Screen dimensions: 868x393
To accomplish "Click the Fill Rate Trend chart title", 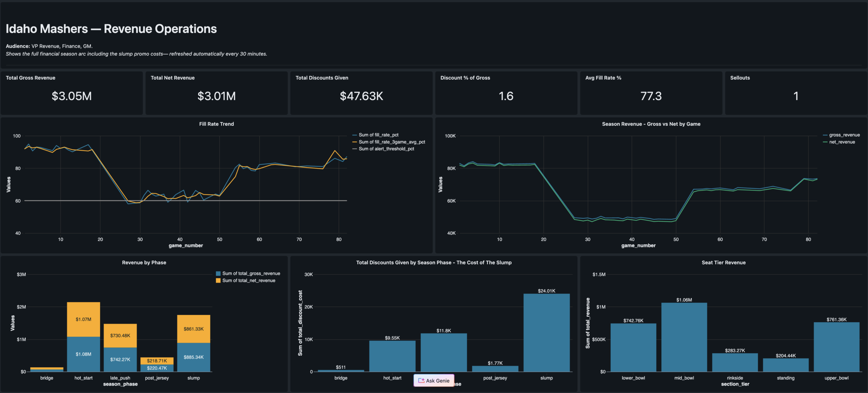I will (216, 124).
